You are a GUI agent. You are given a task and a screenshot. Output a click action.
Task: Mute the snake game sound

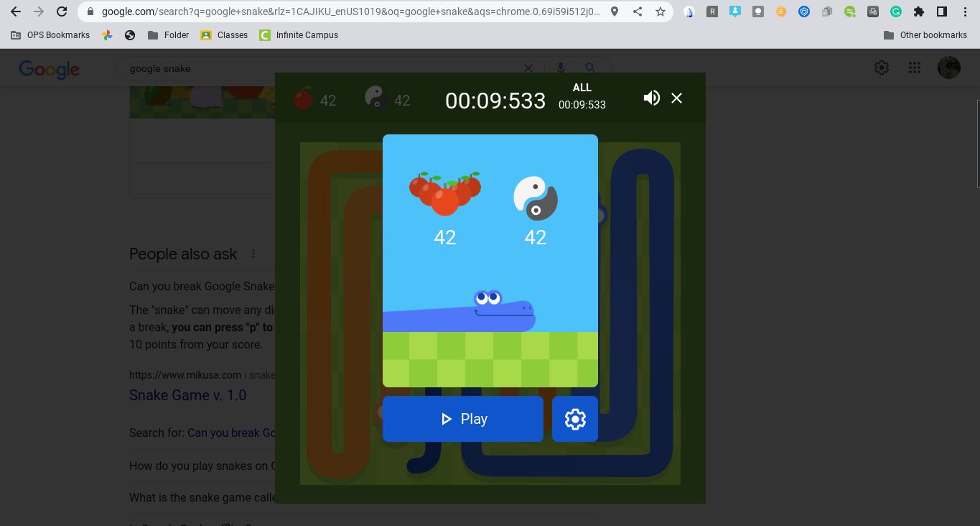coord(651,98)
